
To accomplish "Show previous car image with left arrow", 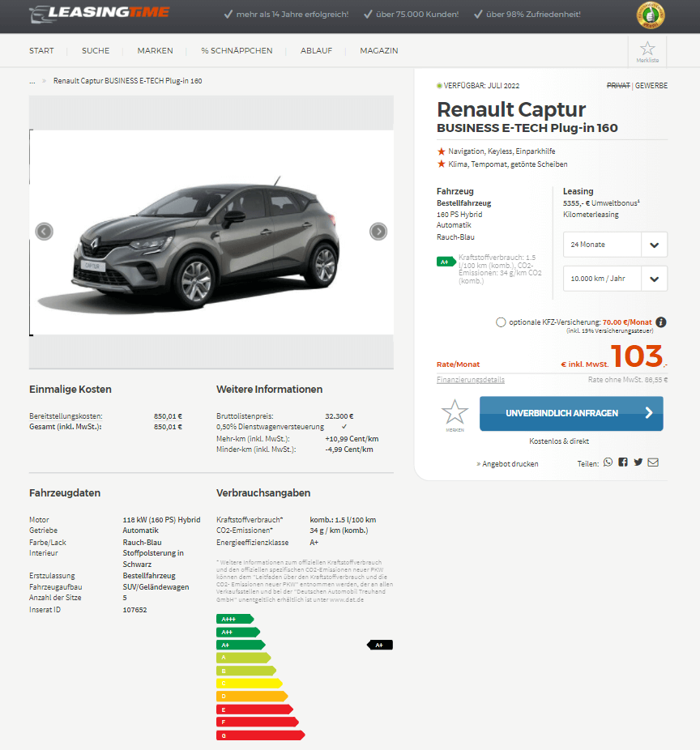I will (44, 232).
